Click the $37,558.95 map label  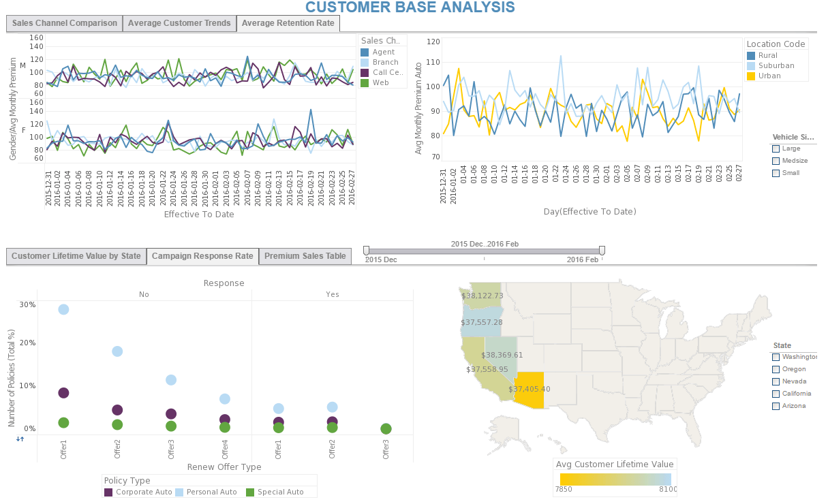tap(487, 369)
